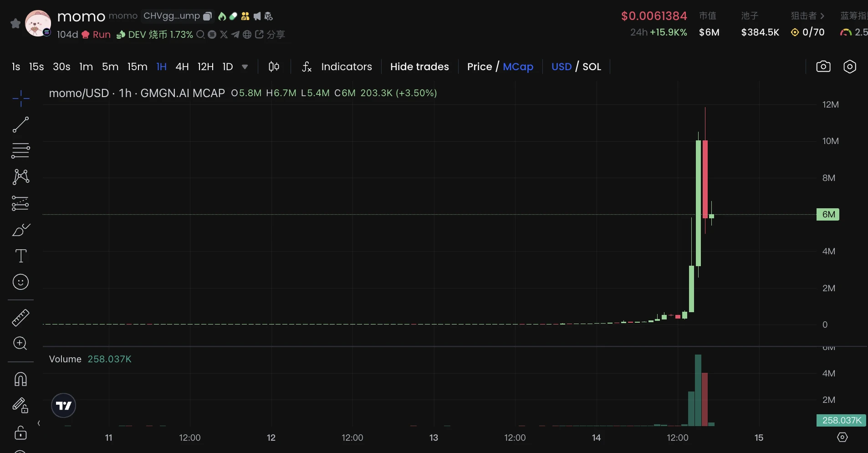The image size is (868, 453).
Task: Switch chart to Price view
Action: pos(480,67)
